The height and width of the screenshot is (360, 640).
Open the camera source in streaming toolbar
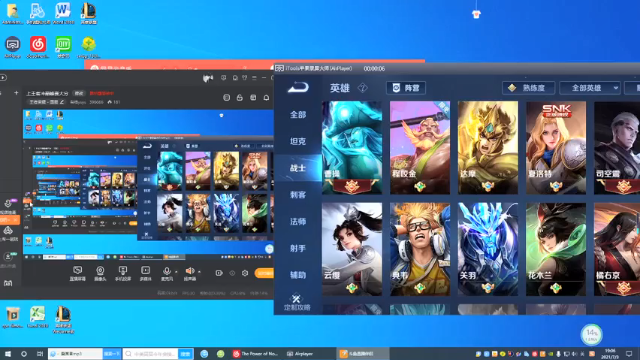tap(100, 273)
